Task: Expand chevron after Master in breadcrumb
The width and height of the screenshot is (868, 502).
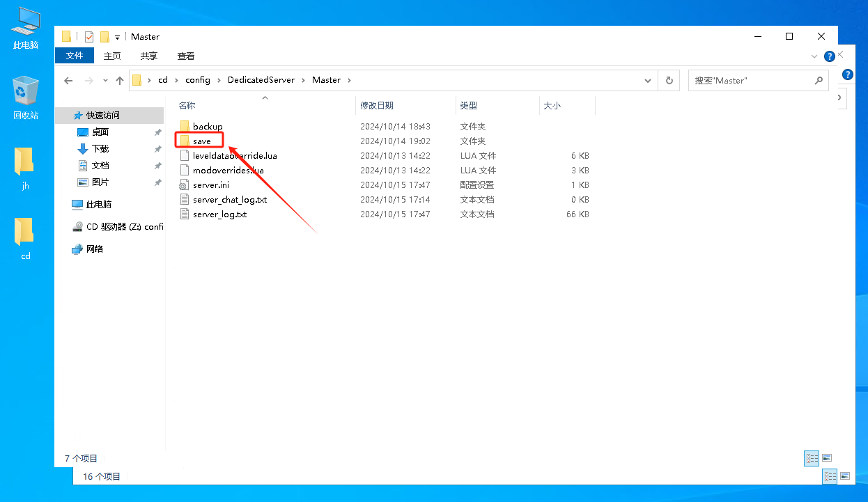Action: click(x=349, y=80)
